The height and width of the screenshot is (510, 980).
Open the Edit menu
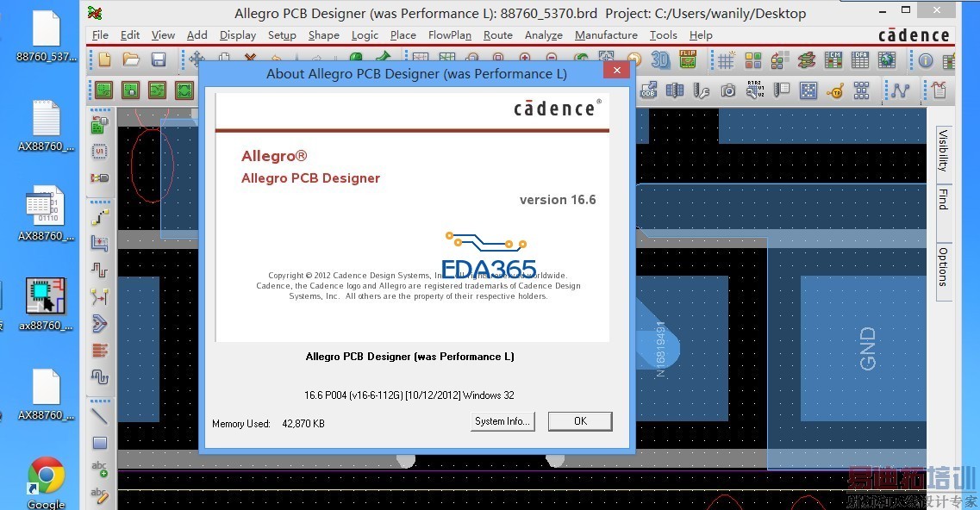pyautogui.click(x=130, y=35)
